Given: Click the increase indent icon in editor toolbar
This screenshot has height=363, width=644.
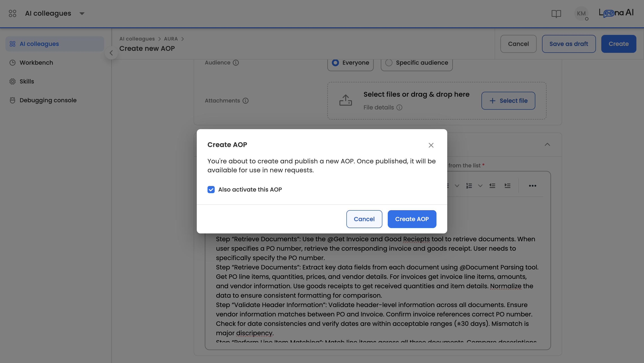Looking at the screenshot, I should pyautogui.click(x=507, y=186).
